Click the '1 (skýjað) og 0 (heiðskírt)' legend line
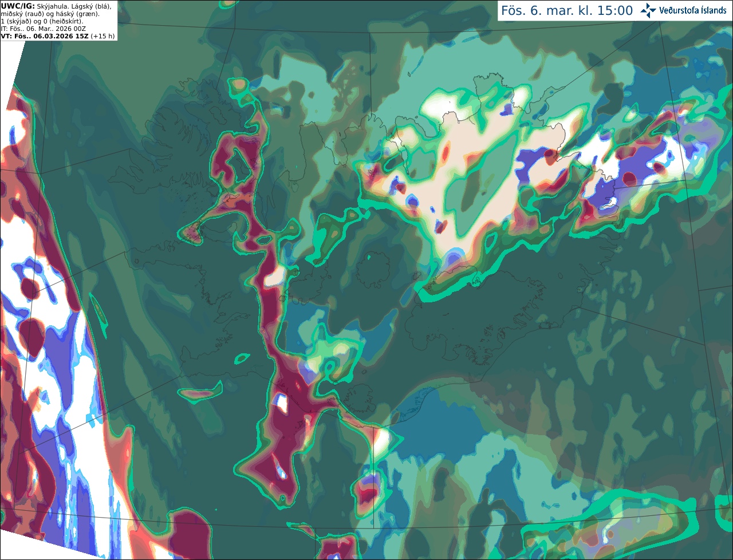 pyautogui.click(x=42, y=21)
